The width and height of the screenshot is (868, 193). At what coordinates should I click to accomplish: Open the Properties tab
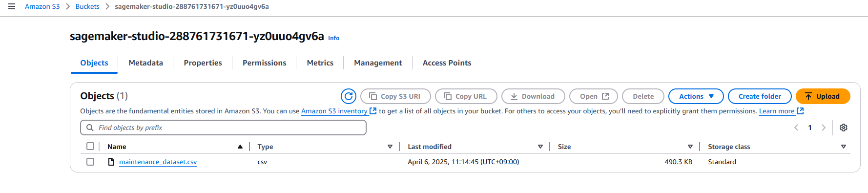point(203,63)
